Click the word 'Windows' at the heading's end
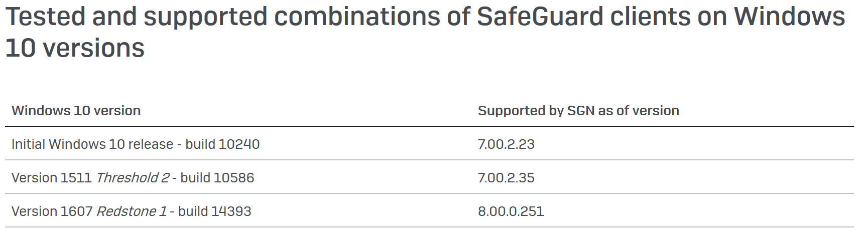 pos(789,16)
